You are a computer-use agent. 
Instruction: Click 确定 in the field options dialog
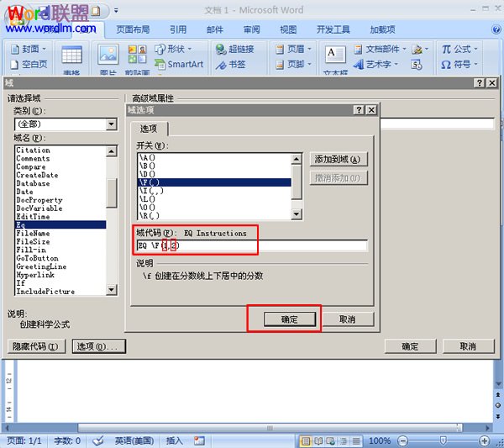[288, 319]
